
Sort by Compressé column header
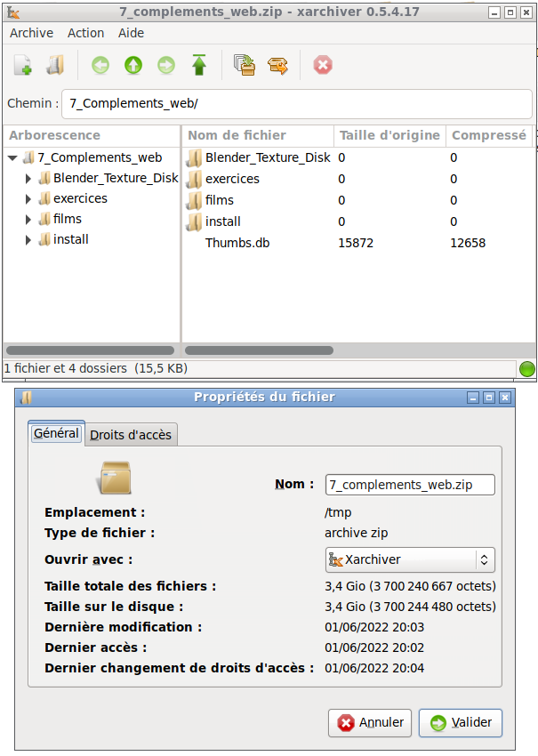click(489, 135)
